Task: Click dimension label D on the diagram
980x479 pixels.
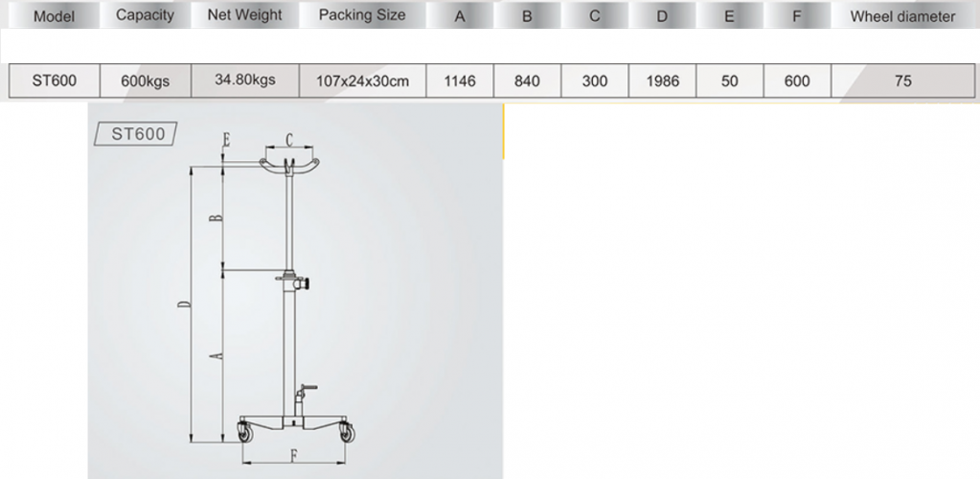Action: (184, 304)
